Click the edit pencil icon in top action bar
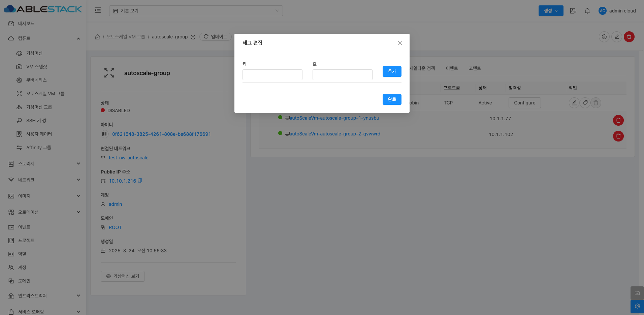Screen dimensions: 644x315 [x=617, y=37]
